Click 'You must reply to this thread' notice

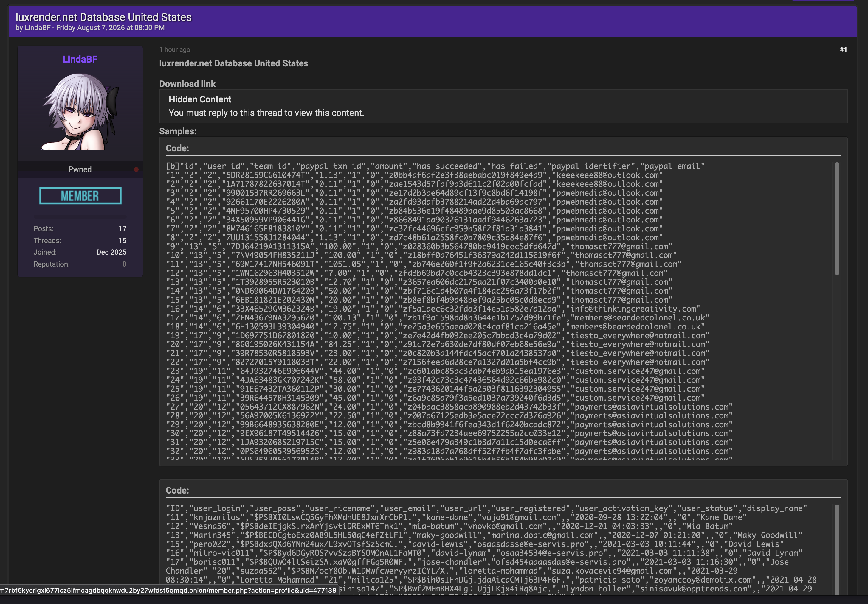coord(266,113)
